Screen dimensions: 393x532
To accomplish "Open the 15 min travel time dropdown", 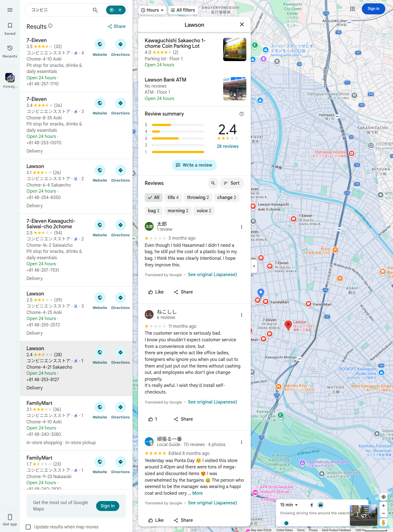I will 289,505.
